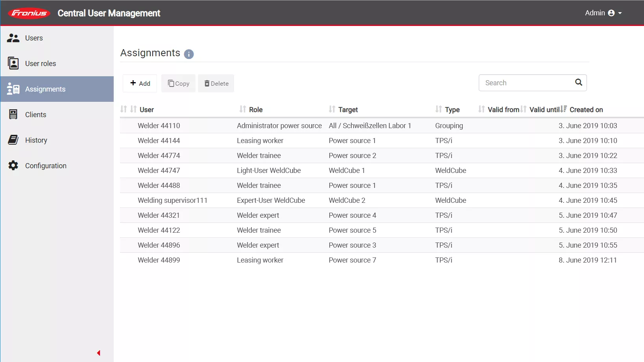Select Users from the navigation menu

[34, 38]
